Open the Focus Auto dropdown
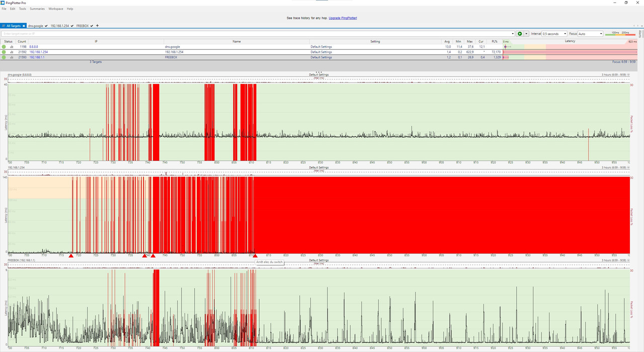Viewport: 644px width, 352px height. coord(591,34)
